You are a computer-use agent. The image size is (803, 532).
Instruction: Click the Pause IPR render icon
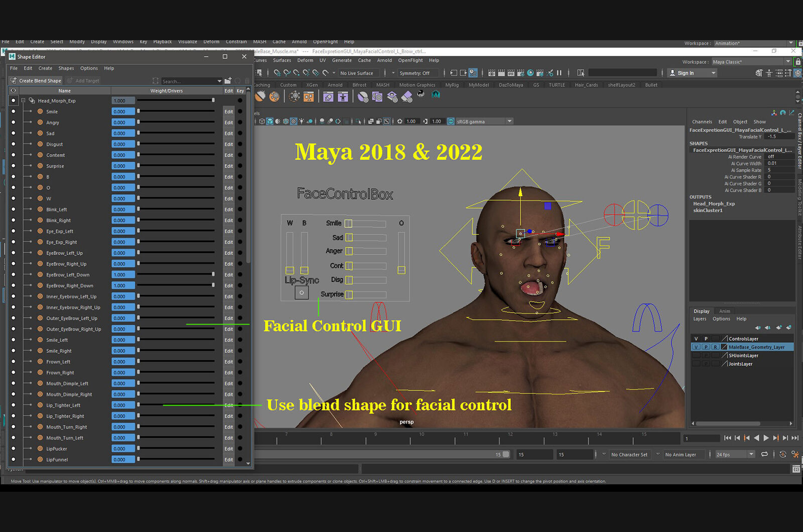(559, 73)
